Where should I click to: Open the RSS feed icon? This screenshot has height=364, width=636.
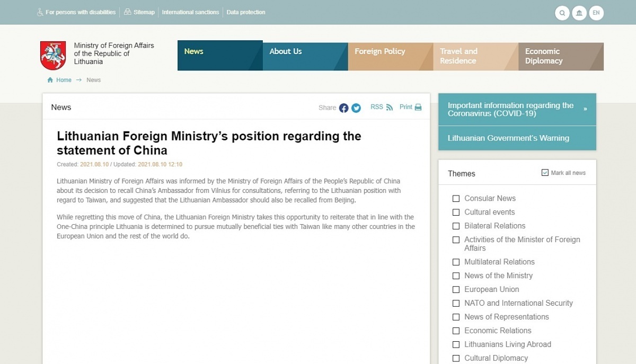(x=390, y=108)
